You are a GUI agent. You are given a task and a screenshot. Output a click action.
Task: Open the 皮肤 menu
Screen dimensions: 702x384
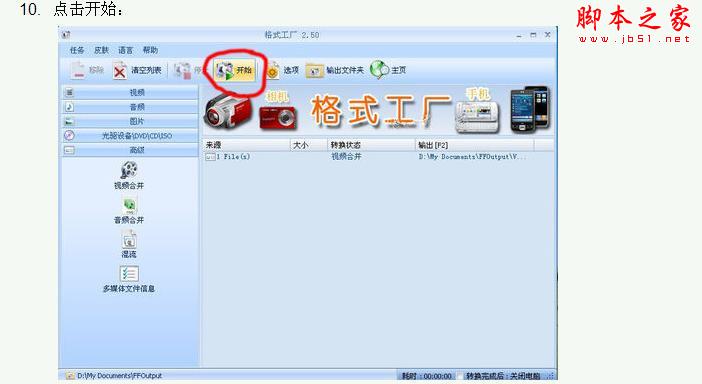(101, 50)
